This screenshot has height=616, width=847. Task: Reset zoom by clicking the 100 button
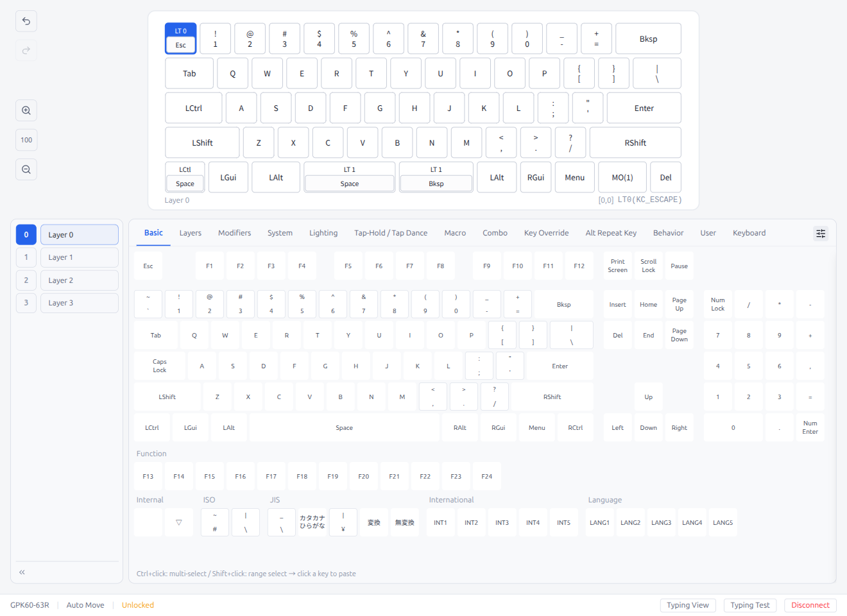26,140
